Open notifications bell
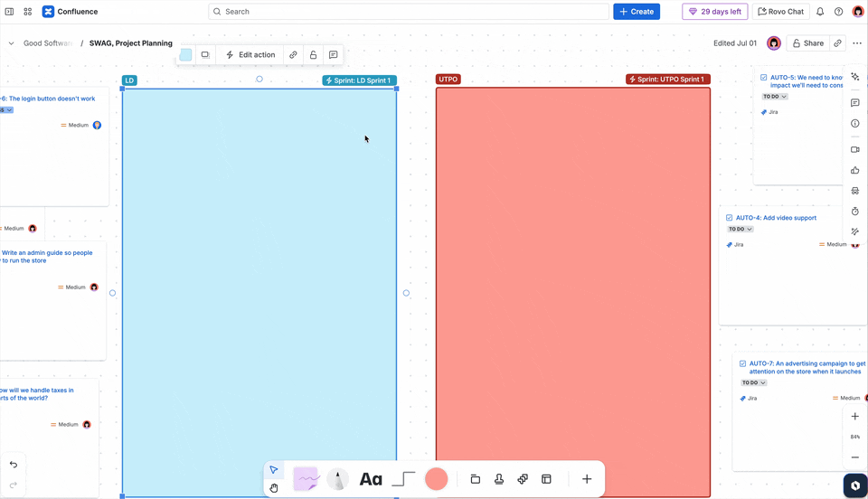This screenshot has width=868, height=499. click(x=820, y=12)
